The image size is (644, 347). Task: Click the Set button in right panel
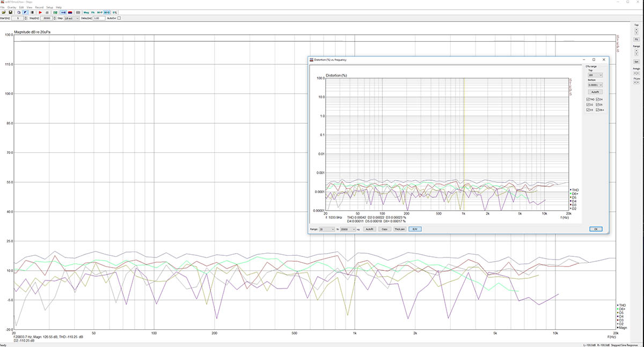(x=636, y=62)
